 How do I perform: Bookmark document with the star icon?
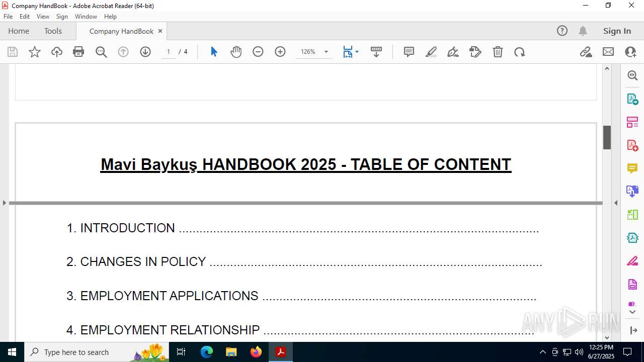[x=35, y=52]
